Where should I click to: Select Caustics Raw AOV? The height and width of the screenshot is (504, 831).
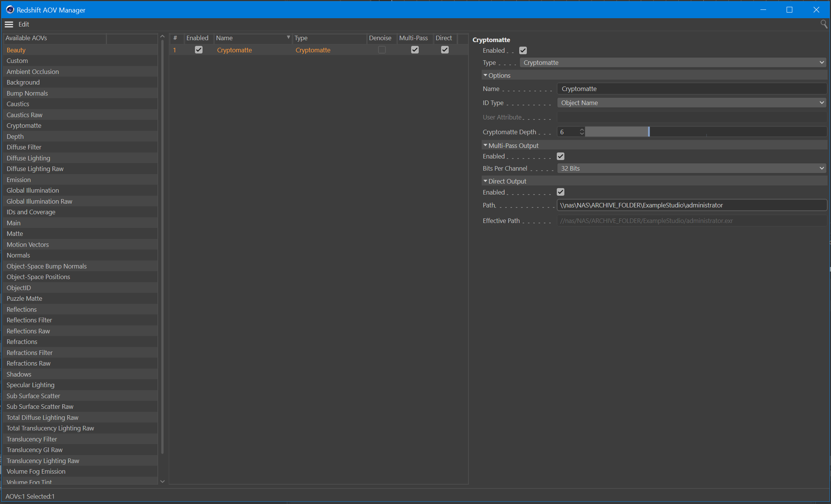80,115
